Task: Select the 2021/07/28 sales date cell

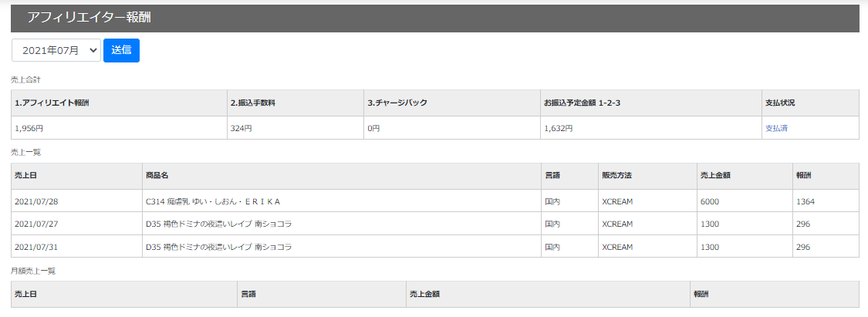Action: [36, 201]
